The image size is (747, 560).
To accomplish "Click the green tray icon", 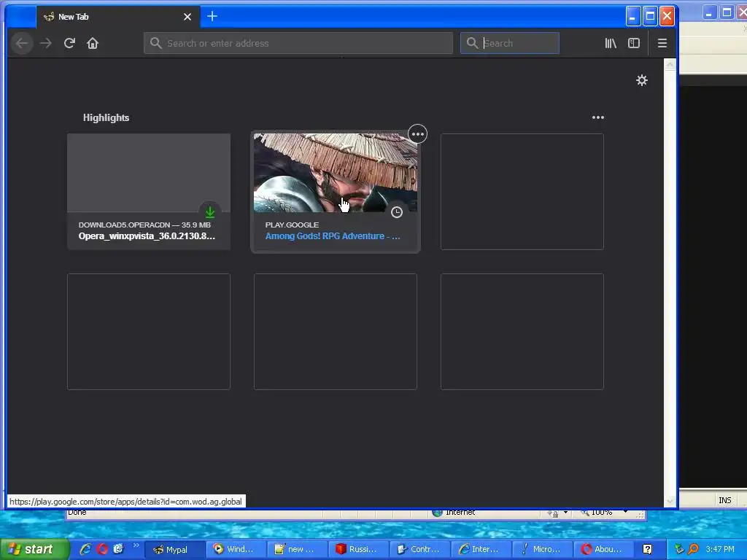I will [x=679, y=549].
